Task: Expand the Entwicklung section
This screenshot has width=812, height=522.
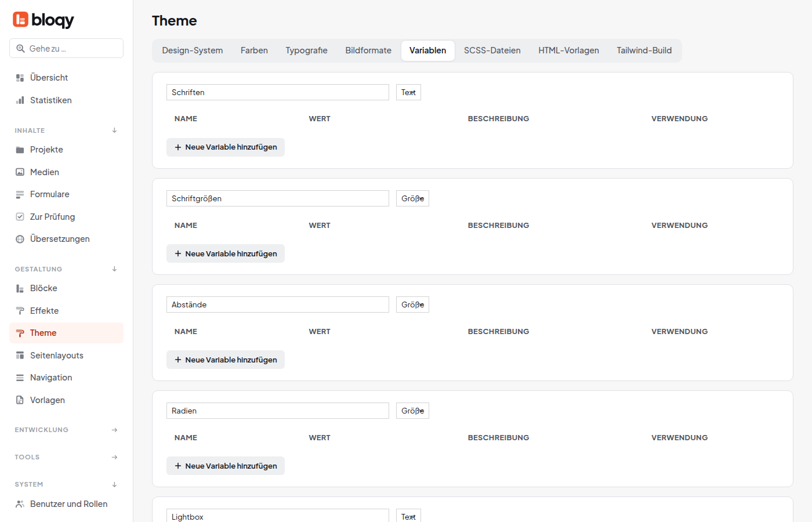Action: coord(114,430)
